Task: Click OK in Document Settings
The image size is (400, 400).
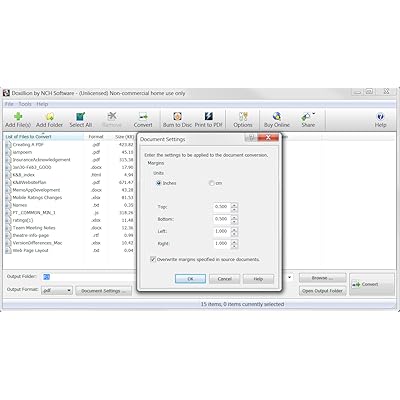Action: (x=190, y=279)
